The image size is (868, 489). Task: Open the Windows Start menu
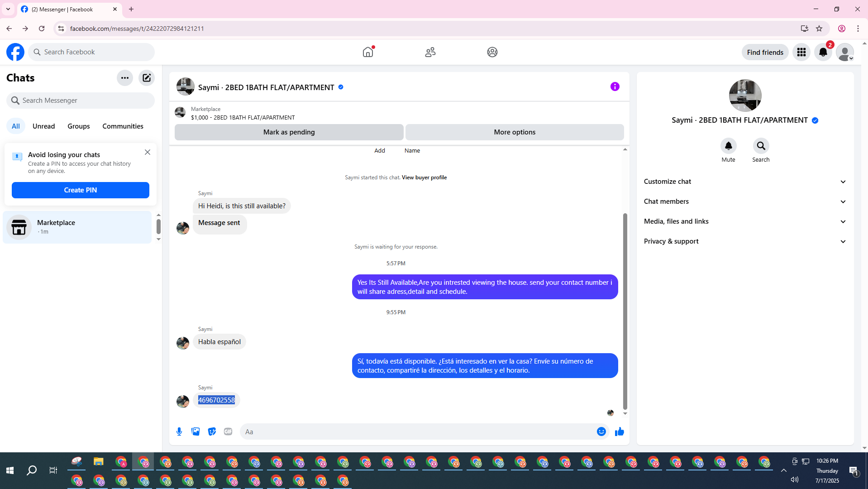10,471
